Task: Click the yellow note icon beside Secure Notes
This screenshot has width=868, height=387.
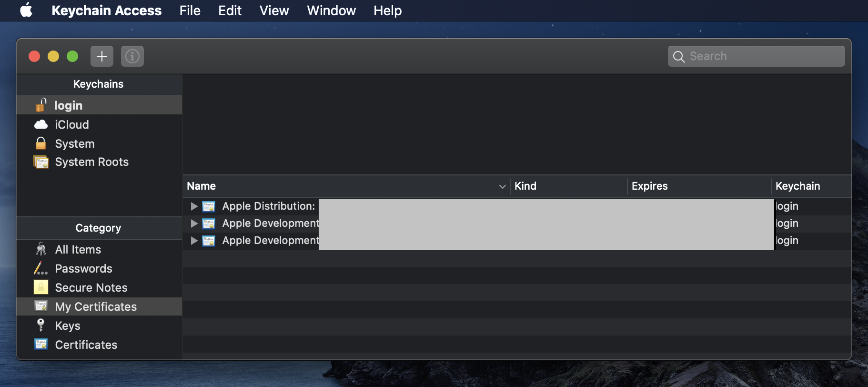Action: click(x=41, y=287)
